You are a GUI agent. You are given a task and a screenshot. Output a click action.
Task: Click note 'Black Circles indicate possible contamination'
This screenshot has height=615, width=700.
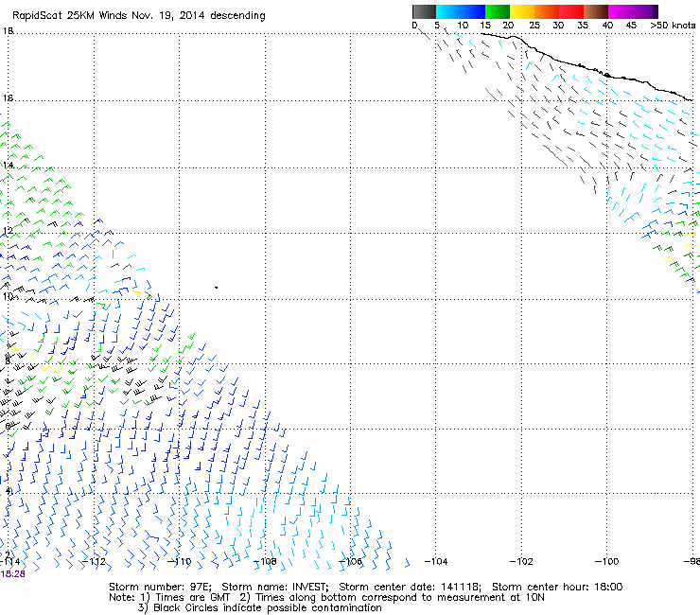[268, 607]
